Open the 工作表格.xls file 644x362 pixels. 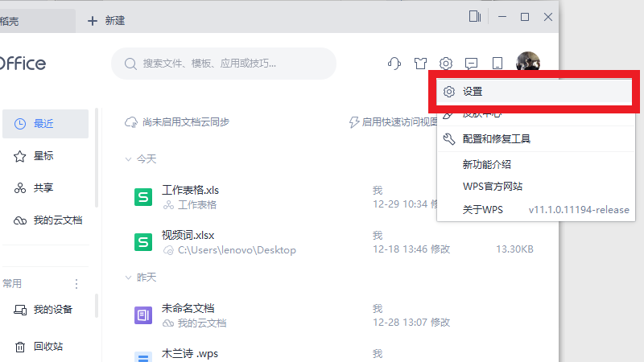click(x=190, y=191)
